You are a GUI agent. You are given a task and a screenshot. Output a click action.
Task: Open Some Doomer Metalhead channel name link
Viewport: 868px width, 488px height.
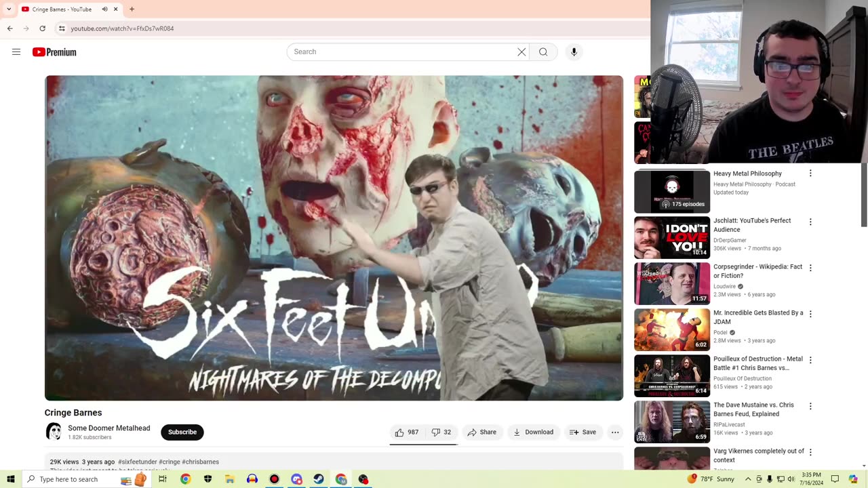(109, 428)
